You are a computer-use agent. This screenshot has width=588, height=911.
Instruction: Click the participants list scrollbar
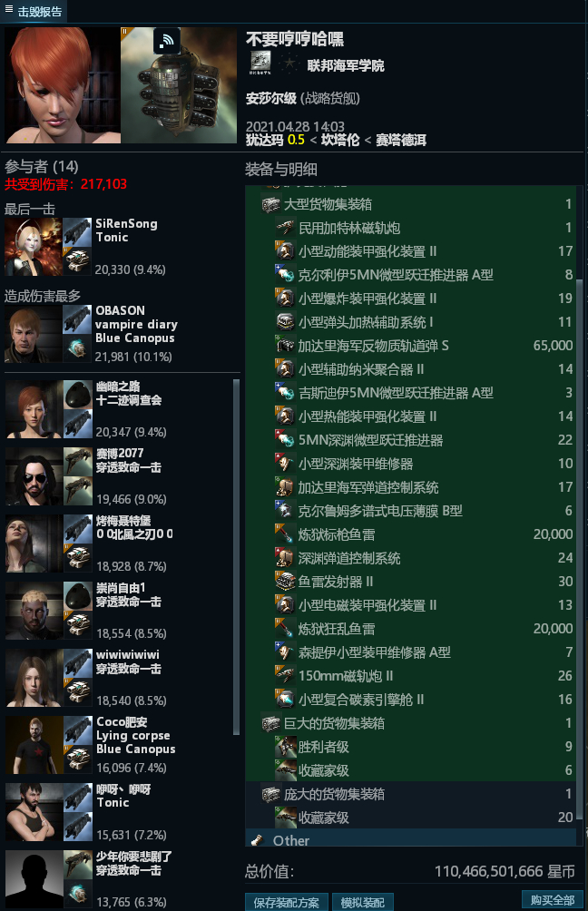(x=236, y=556)
